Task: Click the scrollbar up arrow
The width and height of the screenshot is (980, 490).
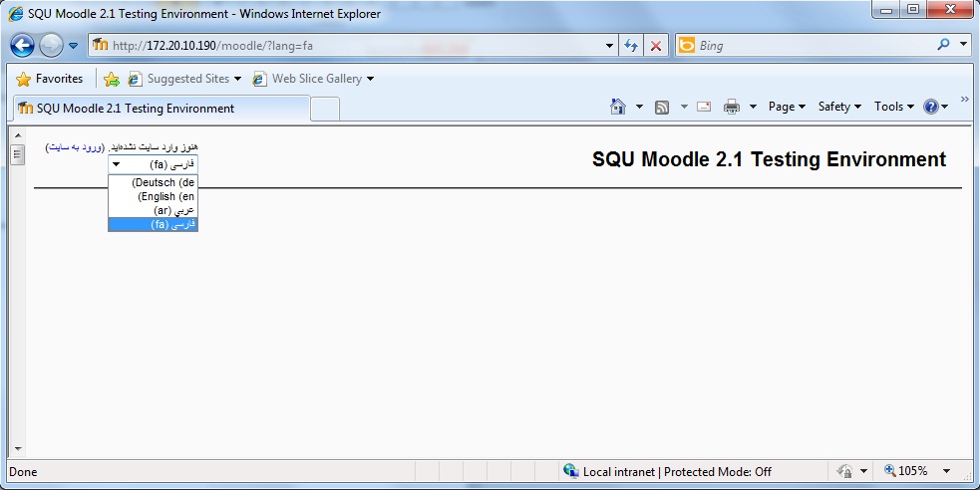Action: click(x=18, y=134)
